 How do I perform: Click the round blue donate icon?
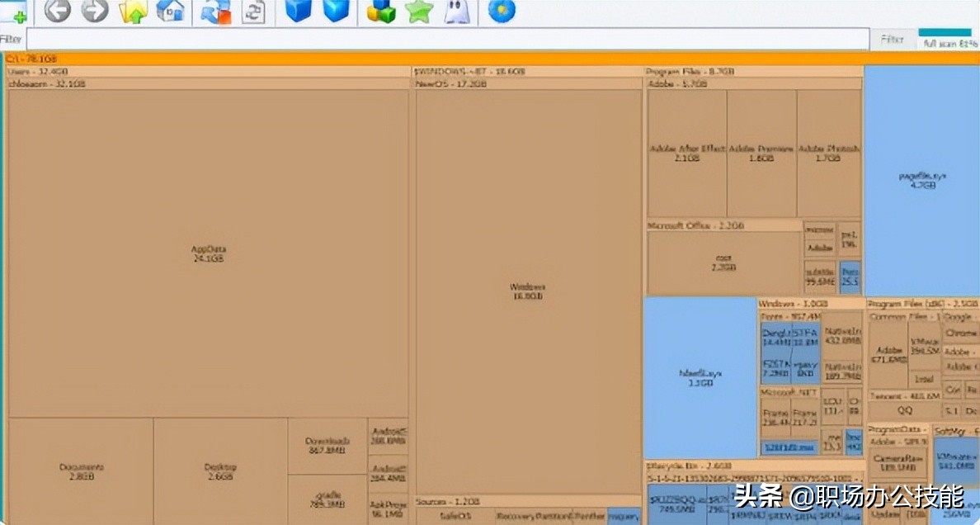pyautogui.click(x=502, y=11)
